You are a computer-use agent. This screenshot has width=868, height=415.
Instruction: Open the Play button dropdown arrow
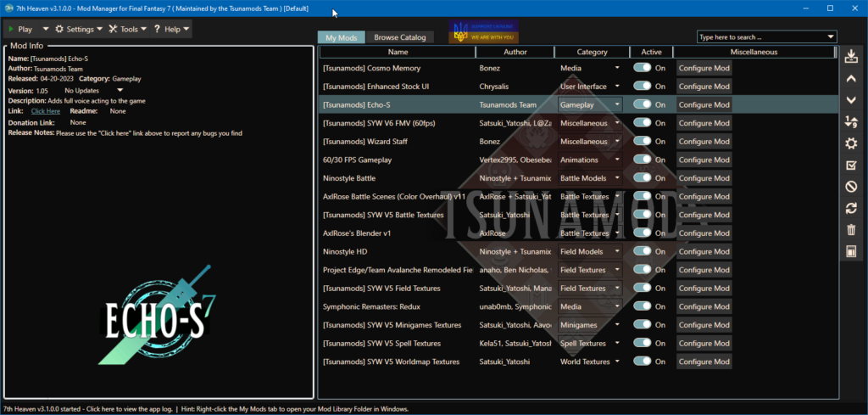coord(46,29)
